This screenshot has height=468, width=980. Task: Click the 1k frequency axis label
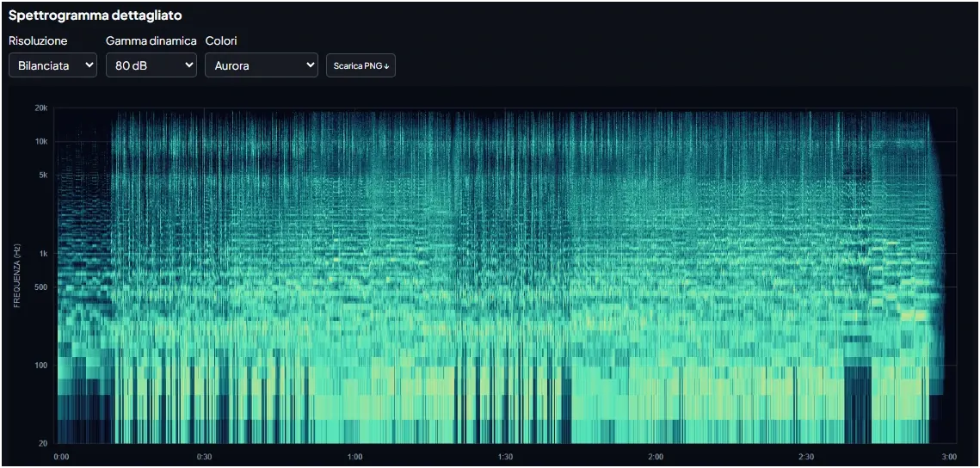click(x=44, y=254)
